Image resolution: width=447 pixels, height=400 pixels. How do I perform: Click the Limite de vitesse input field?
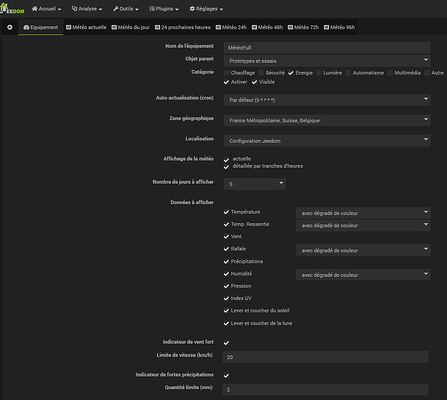click(x=325, y=357)
